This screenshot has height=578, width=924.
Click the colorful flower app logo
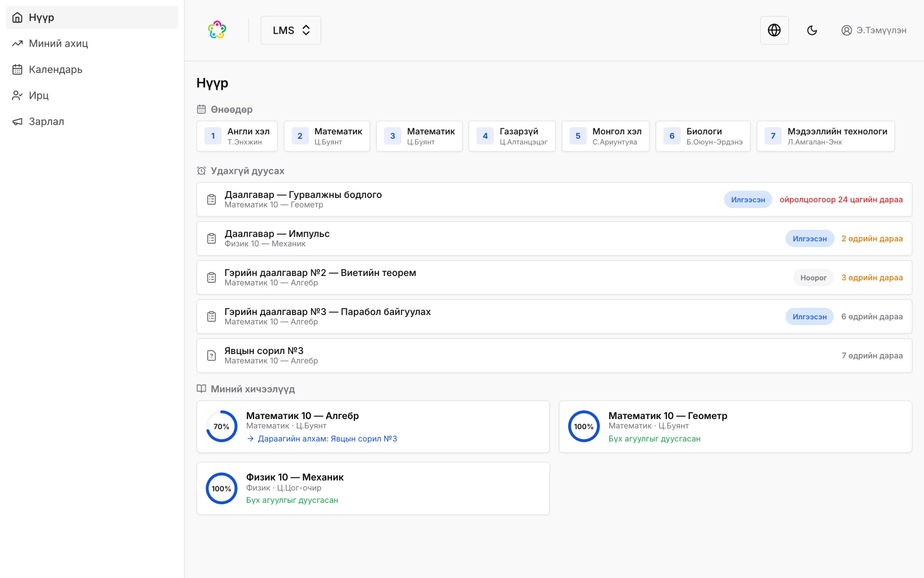tap(217, 30)
